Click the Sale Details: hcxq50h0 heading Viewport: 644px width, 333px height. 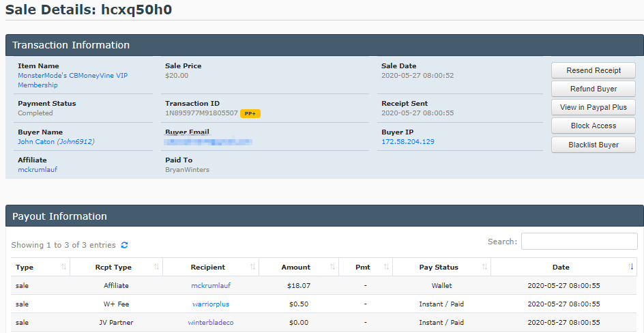click(89, 10)
